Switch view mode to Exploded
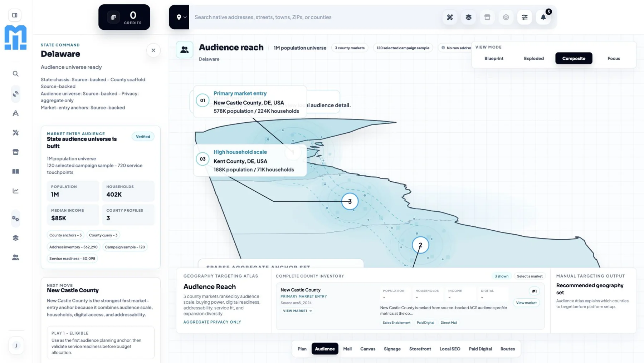 pyautogui.click(x=534, y=58)
